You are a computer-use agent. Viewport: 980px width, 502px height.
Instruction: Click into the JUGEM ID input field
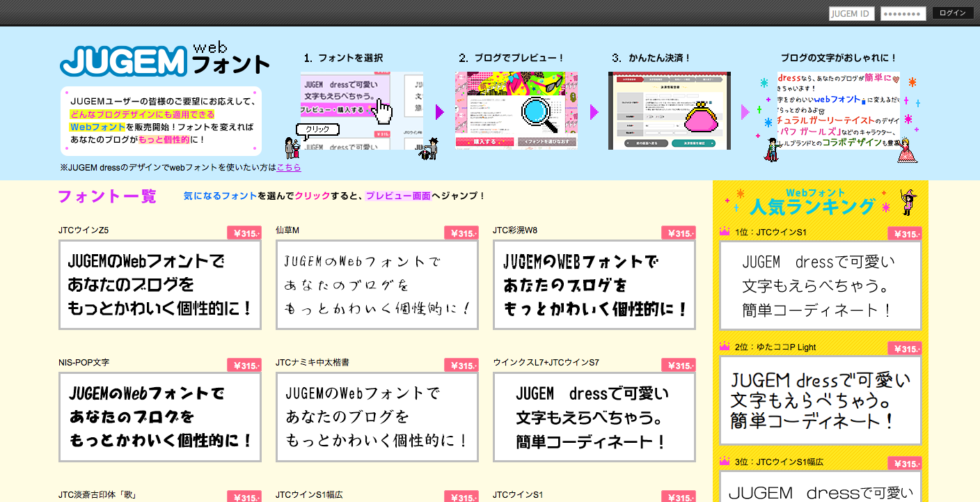pos(852,14)
